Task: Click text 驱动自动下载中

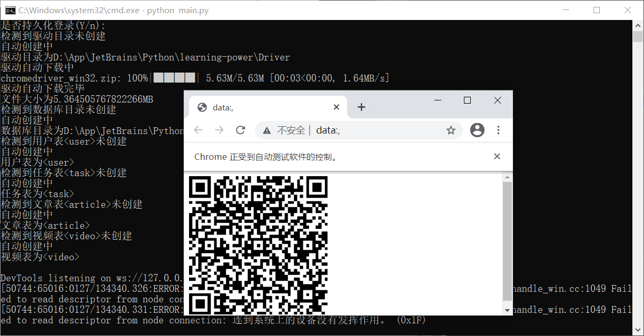Action: coord(37,67)
